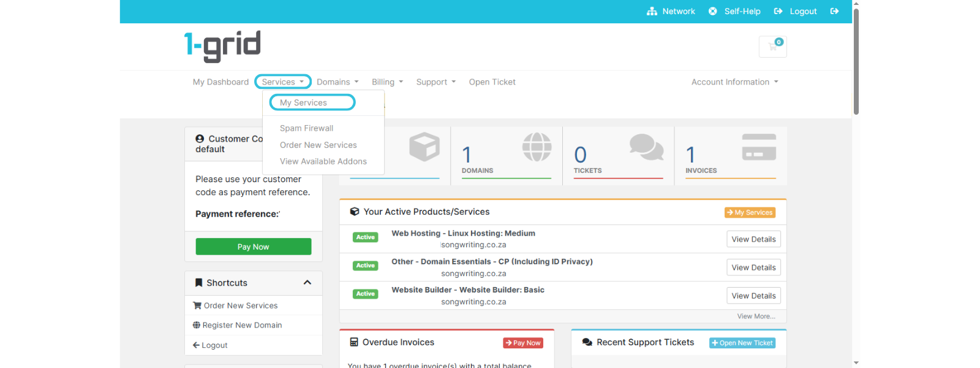Click the Self-Help lifebuoy icon
This screenshot has height=368, width=980.
click(x=712, y=11)
